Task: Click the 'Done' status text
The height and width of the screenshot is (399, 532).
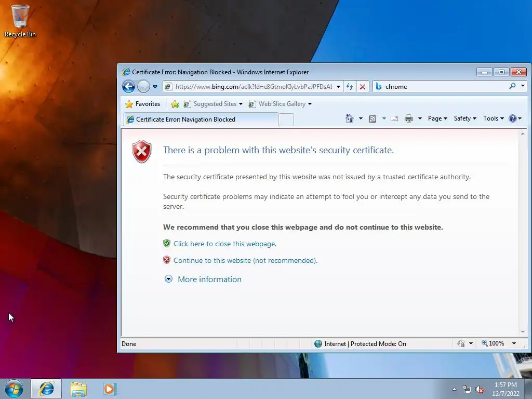Action: [129, 344]
